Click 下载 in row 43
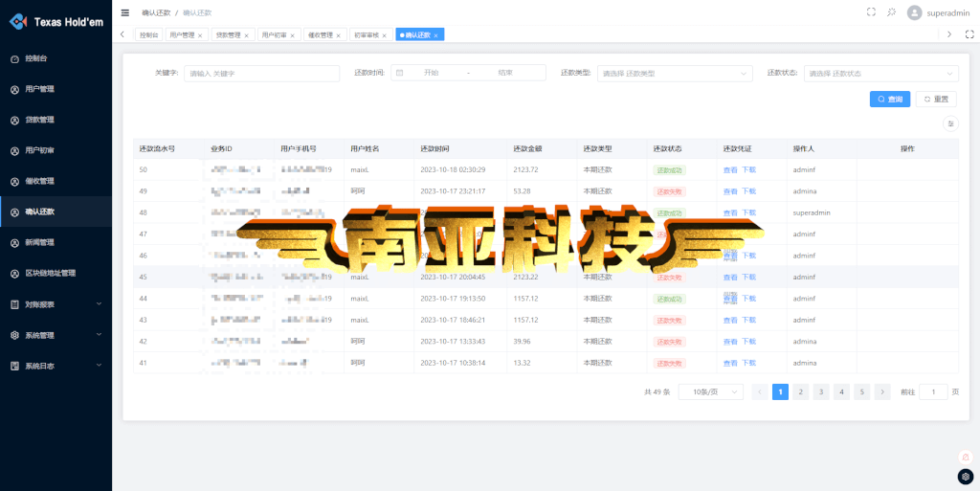This screenshot has width=980, height=491. pos(748,320)
